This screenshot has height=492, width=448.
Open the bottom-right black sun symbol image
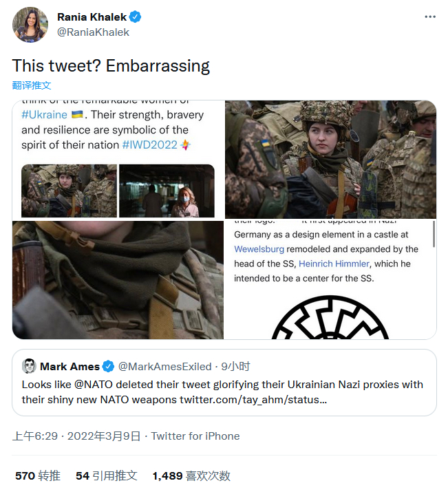[x=330, y=279]
